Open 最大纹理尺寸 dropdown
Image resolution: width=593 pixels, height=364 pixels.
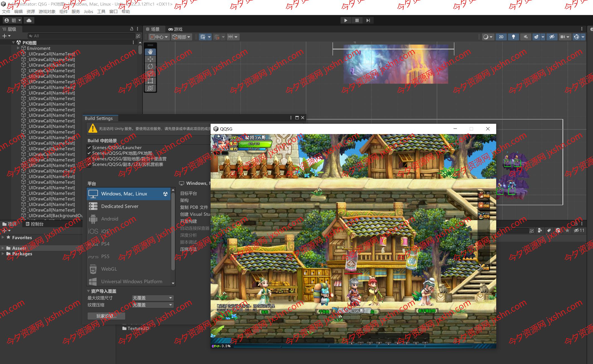(x=153, y=298)
